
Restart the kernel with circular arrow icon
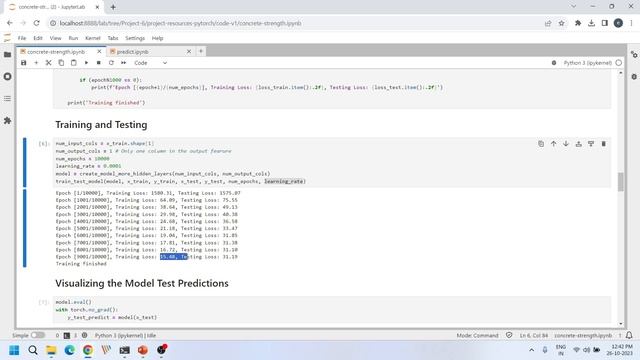coord(111,63)
